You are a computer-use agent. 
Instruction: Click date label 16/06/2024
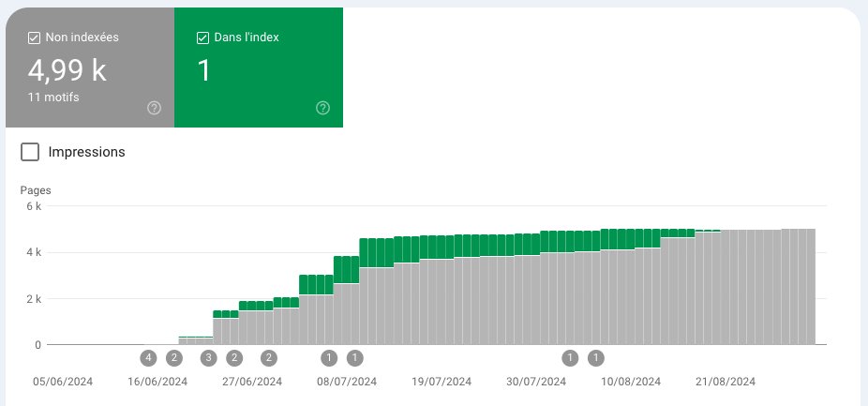pos(157,382)
